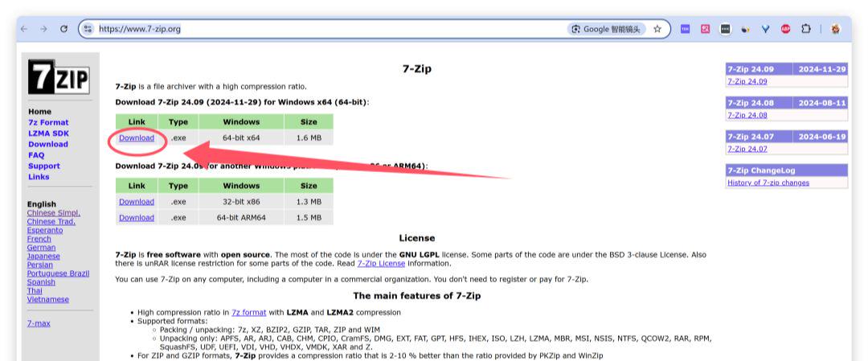
Task: Switch language to French
Action: coord(39,239)
